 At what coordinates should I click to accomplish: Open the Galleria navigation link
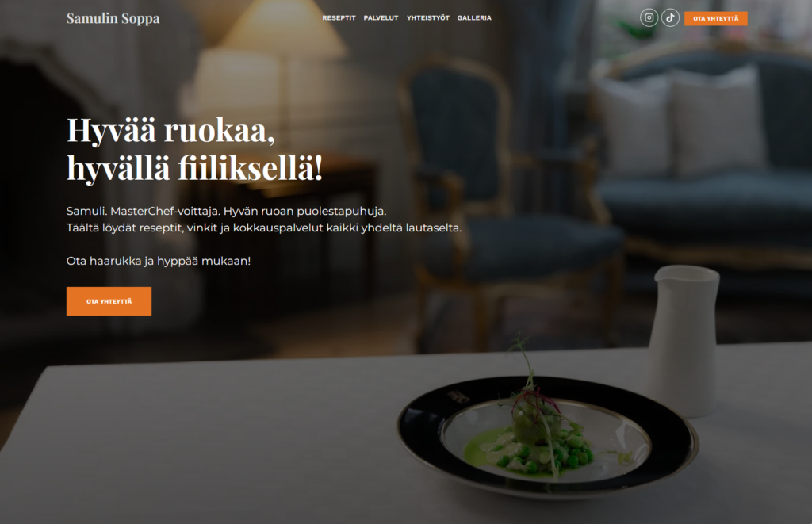tap(474, 17)
